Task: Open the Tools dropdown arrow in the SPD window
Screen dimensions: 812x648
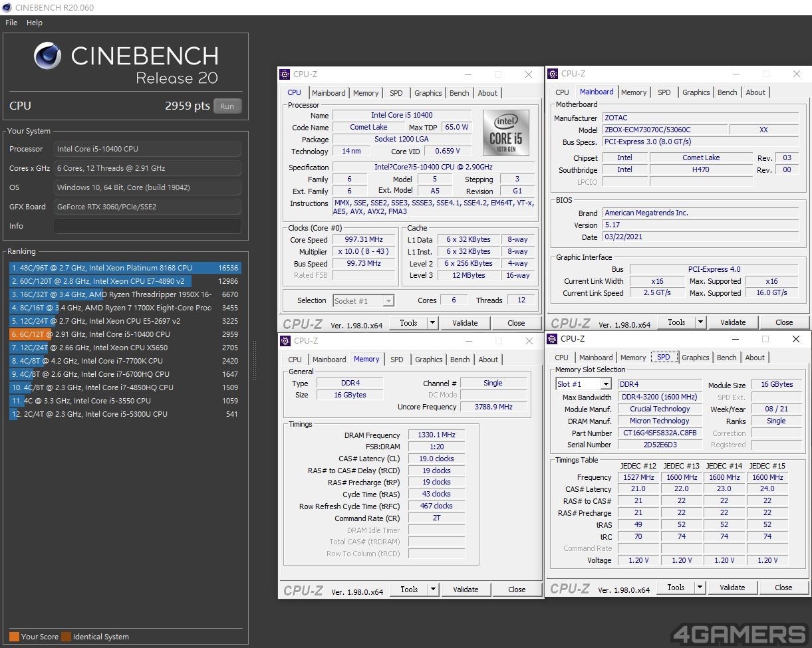Action: (x=699, y=588)
